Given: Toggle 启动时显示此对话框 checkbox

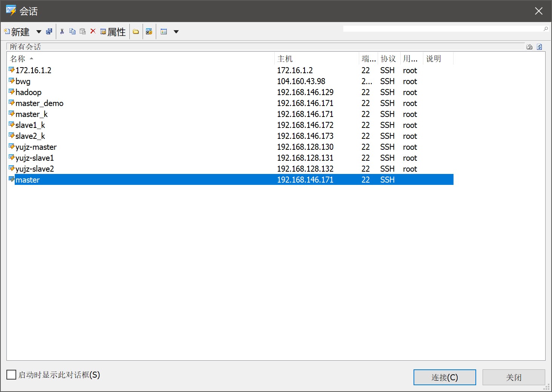Looking at the screenshot, I should coord(12,375).
